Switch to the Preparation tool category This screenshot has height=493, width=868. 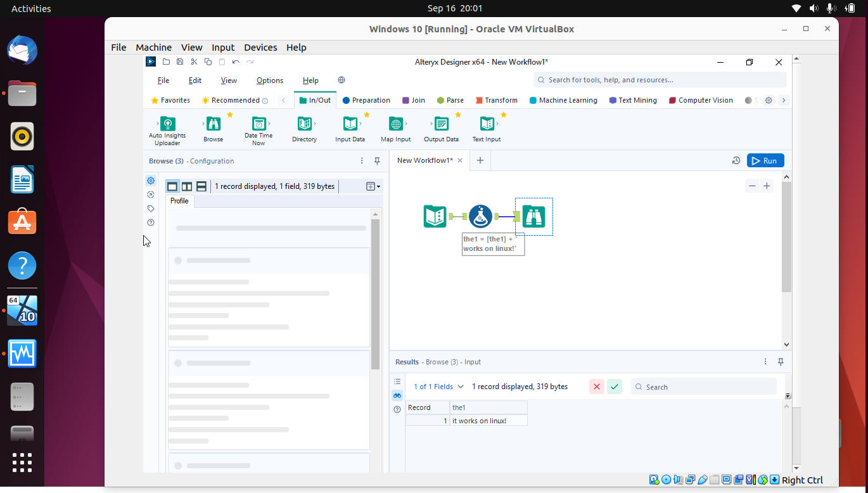[366, 99]
